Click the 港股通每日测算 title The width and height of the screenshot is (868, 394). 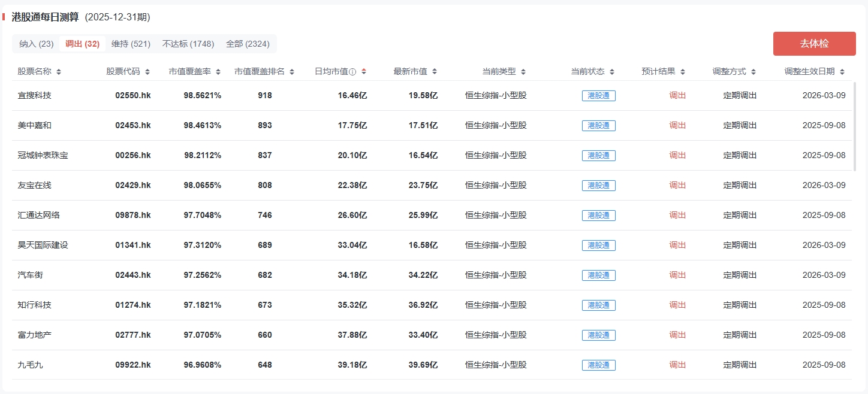tap(45, 17)
